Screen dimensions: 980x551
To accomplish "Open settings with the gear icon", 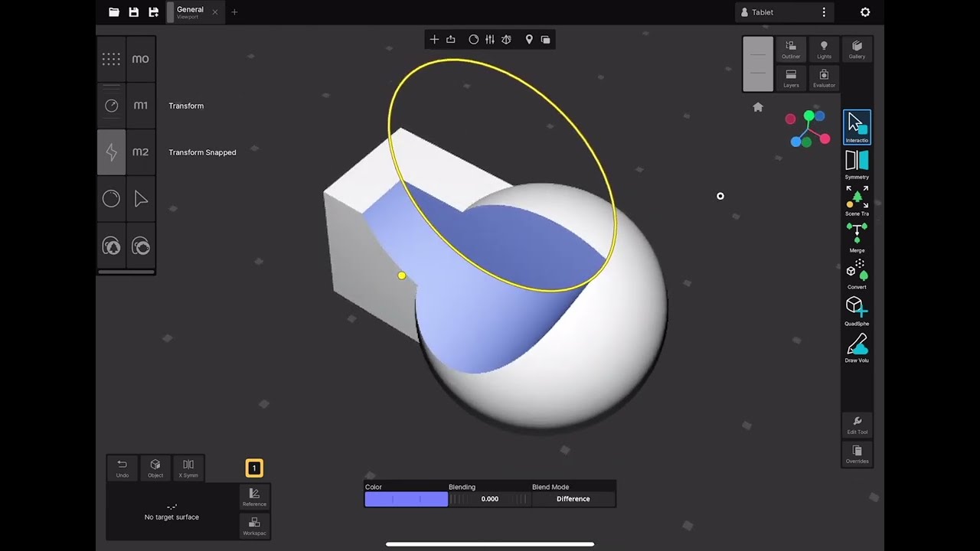I will (x=865, y=12).
